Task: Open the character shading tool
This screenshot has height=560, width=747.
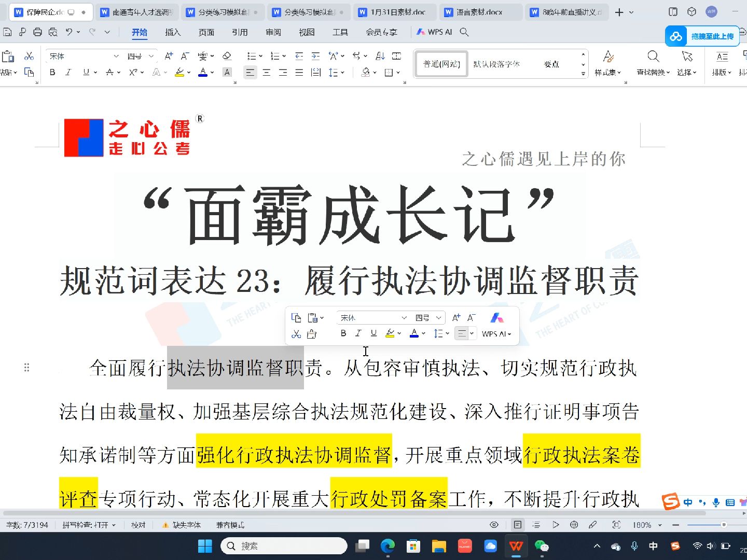Action: click(227, 72)
